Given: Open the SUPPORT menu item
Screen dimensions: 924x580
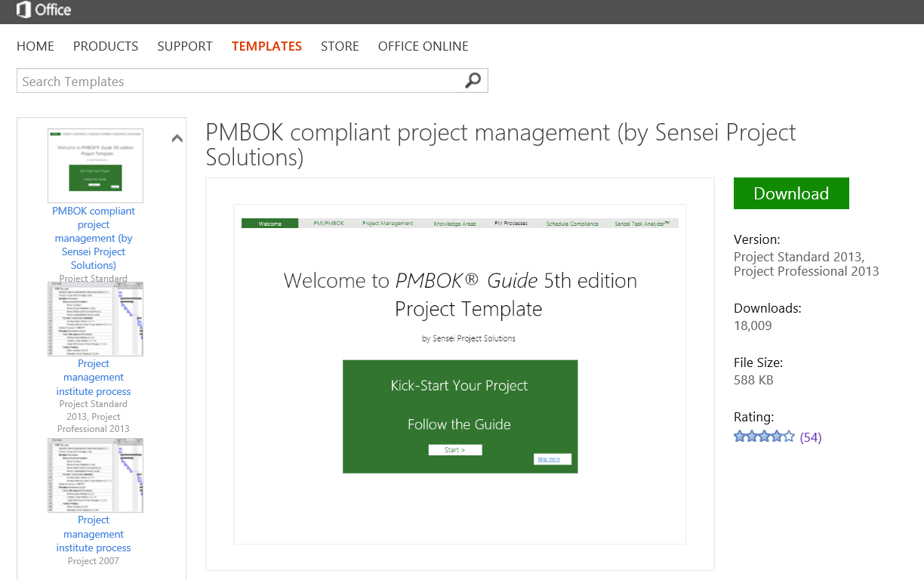Looking at the screenshot, I should coord(185,46).
